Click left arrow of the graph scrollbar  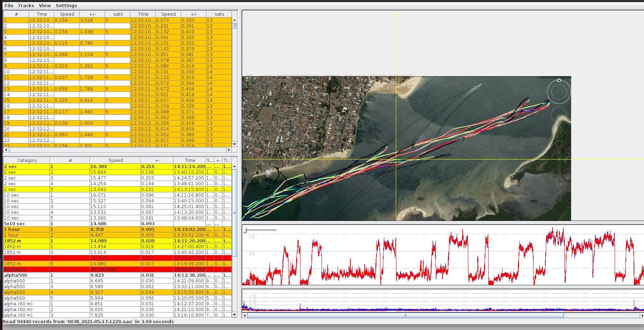point(245,315)
